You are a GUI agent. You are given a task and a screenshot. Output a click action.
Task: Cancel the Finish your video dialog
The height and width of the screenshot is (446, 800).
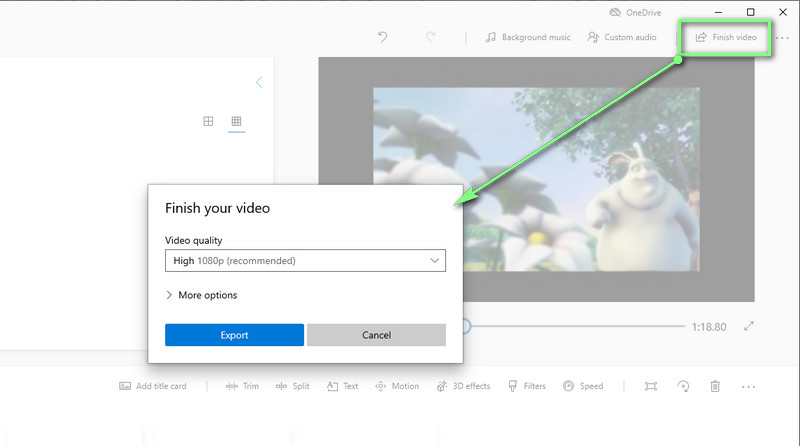377,335
